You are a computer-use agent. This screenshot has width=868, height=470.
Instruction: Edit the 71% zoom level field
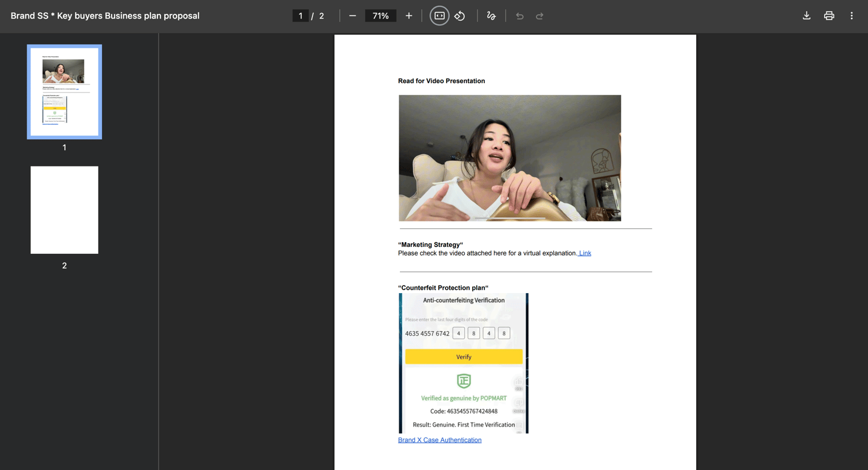pos(380,16)
